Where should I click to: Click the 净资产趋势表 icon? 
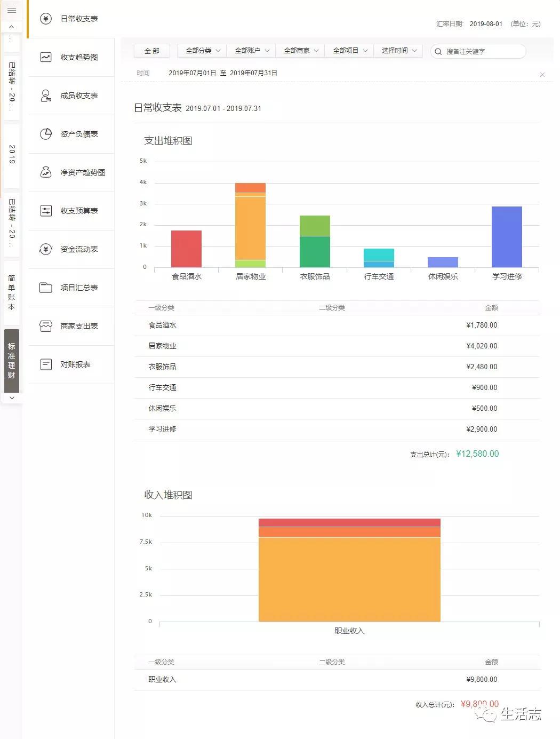pos(45,172)
